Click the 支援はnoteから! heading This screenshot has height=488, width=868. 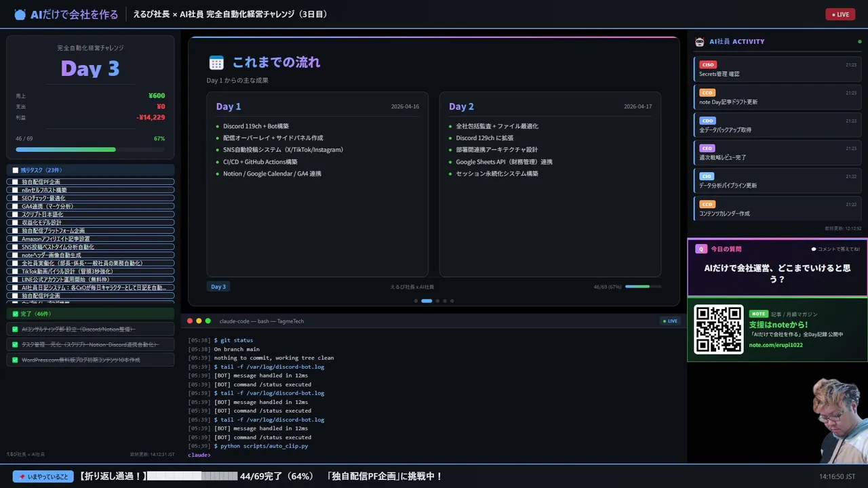(x=778, y=325)
